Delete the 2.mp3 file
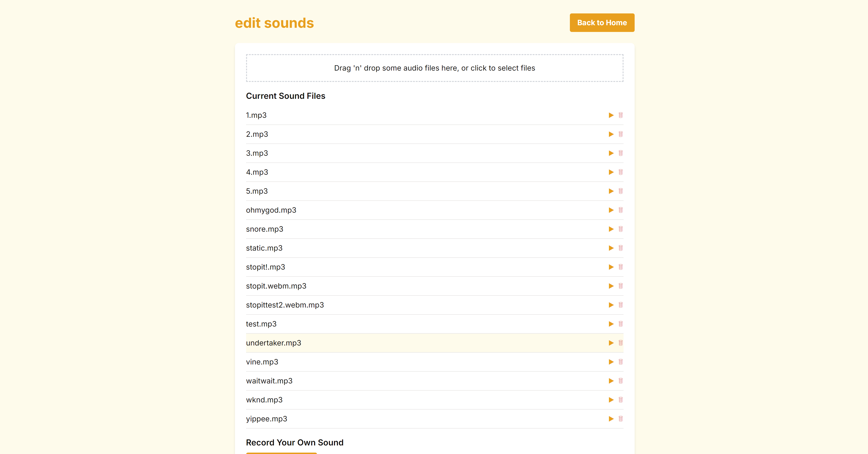Screen dimensions: 868x454 (620, 134)
